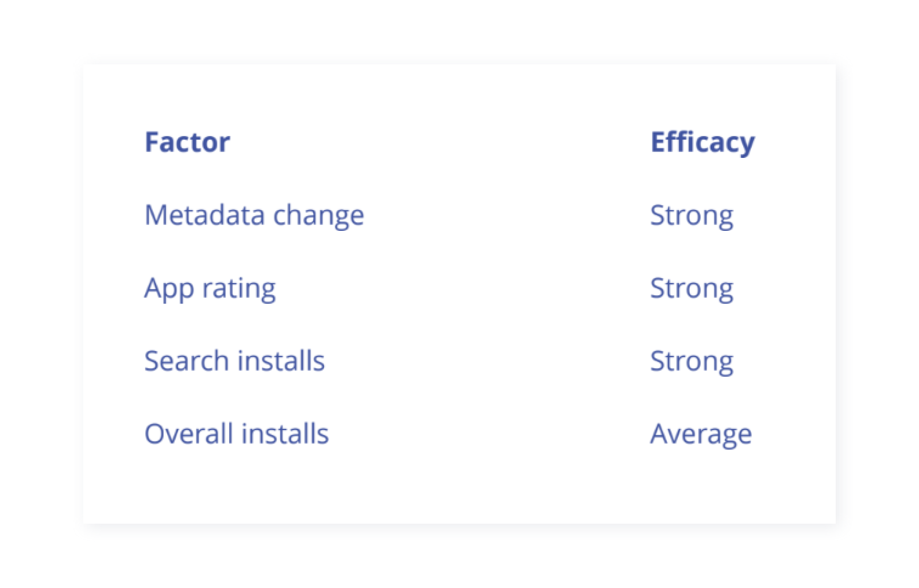This screenshot has height=588, width=919.
Task: Click Strong efficacy in Search installs row
Action: [692, 361]
